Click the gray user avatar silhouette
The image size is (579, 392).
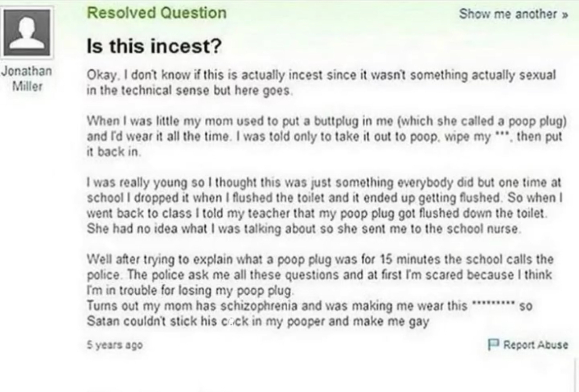point(28,32)
